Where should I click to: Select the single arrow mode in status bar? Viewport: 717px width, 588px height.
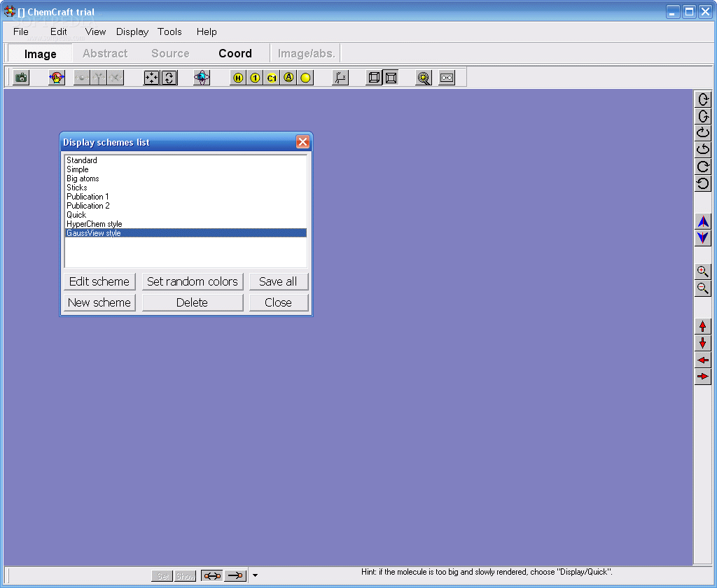tap(235, 575)
